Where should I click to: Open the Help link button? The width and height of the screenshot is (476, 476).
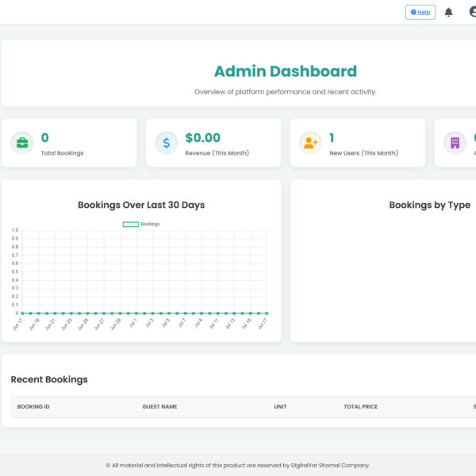point(420,12)
